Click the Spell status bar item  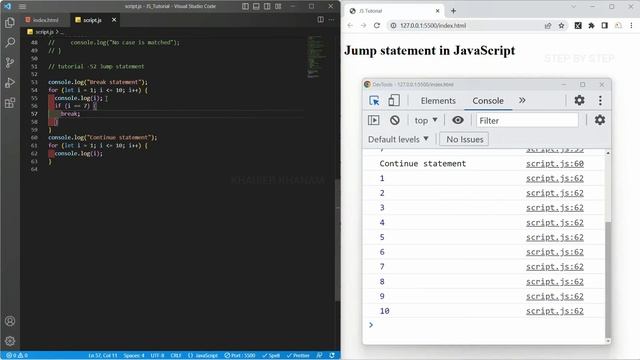(x=271, y=356)
